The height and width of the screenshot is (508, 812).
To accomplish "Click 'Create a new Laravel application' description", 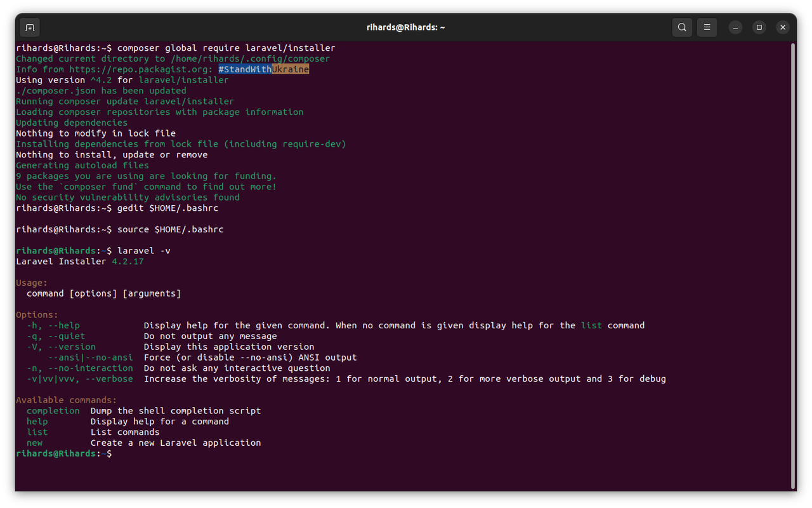I will click(x=176, y=443).
